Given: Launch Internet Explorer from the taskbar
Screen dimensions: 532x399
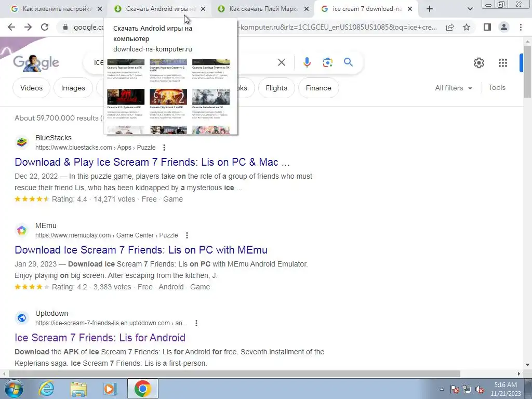Looking at the screenshot, I should pos(46,389).
